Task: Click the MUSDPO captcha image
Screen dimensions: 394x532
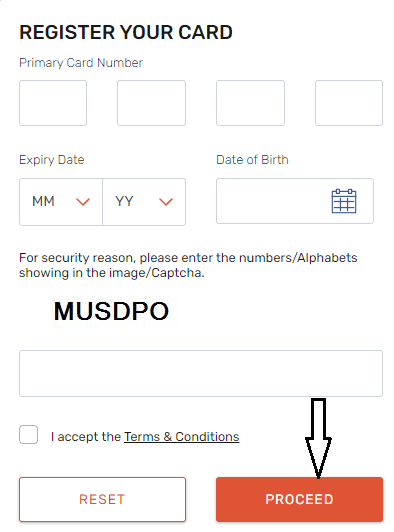Action: pyautogui.click(x=111, y=311)
